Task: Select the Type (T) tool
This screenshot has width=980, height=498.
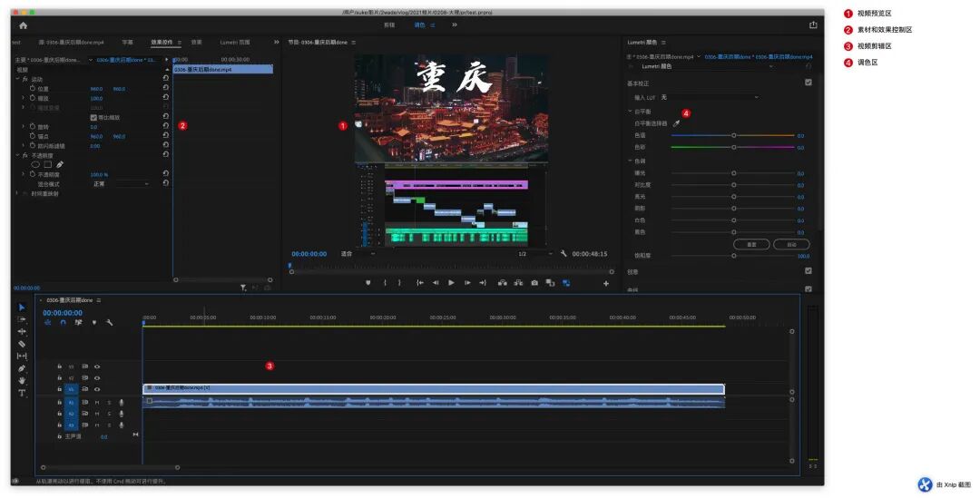Action: (x=22, y=393)
